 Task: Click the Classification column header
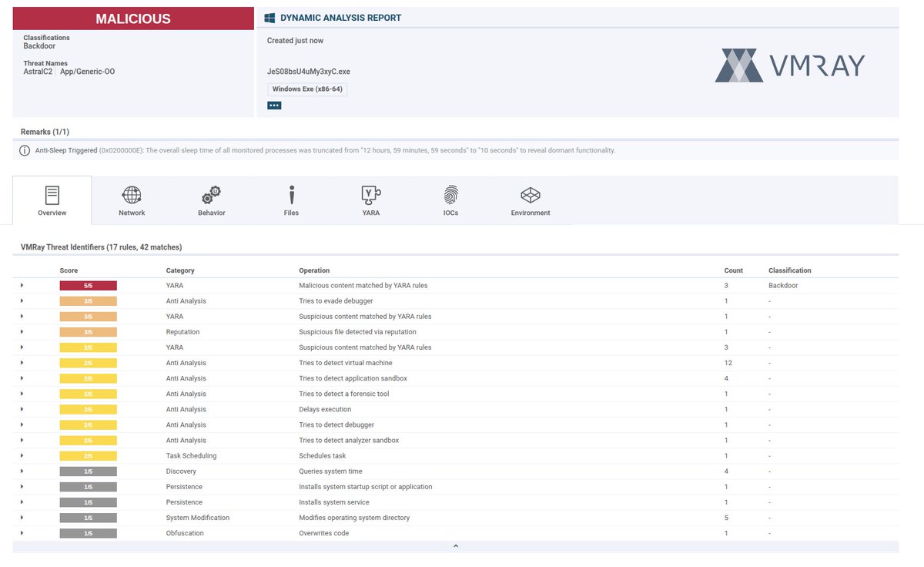pyautogui.click(x=790, y=270)
